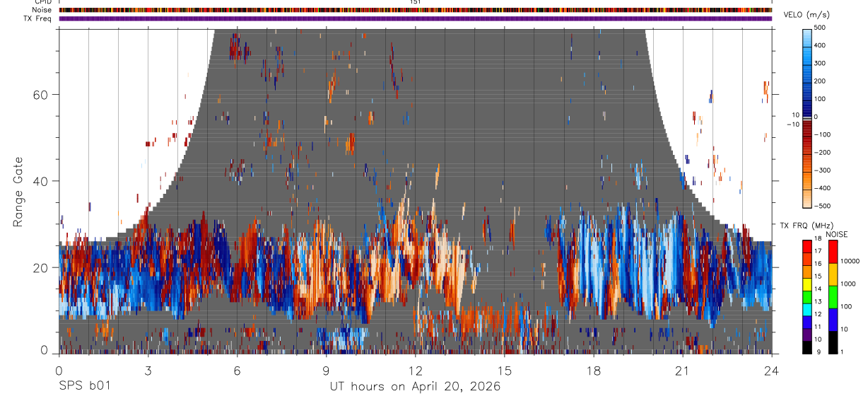This screenshot has height=401, width=868.
Task: Click TX FRQ legend label '16'
Action: (x=819, y=264)
